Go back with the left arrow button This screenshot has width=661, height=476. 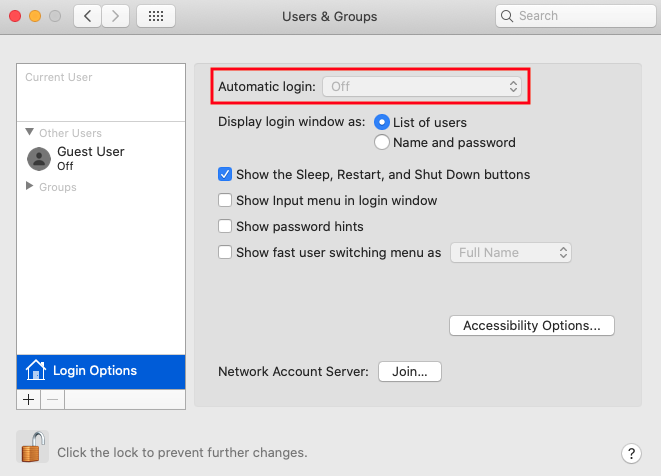[x=87, y=16]
